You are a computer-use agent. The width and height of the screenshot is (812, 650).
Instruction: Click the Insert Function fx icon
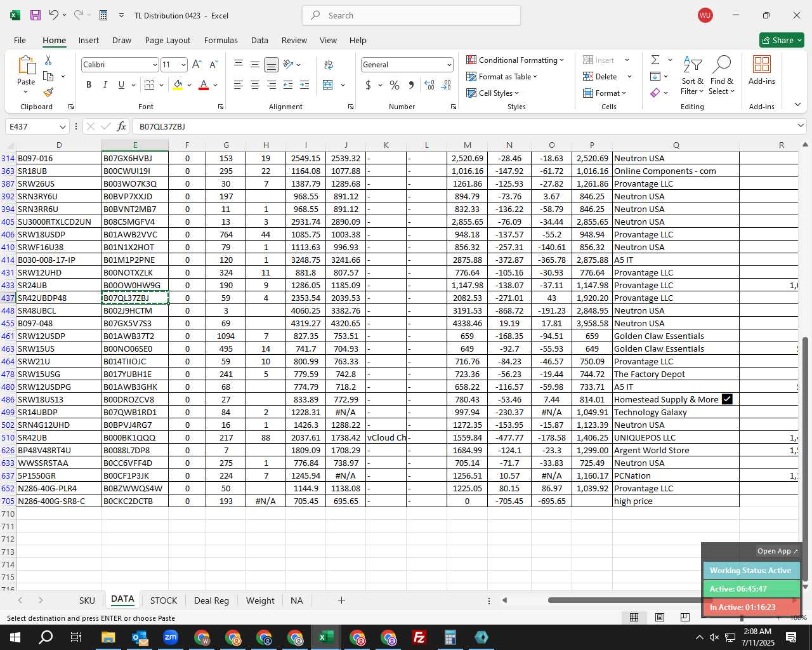pyautogui.click(x=121, y=126)
